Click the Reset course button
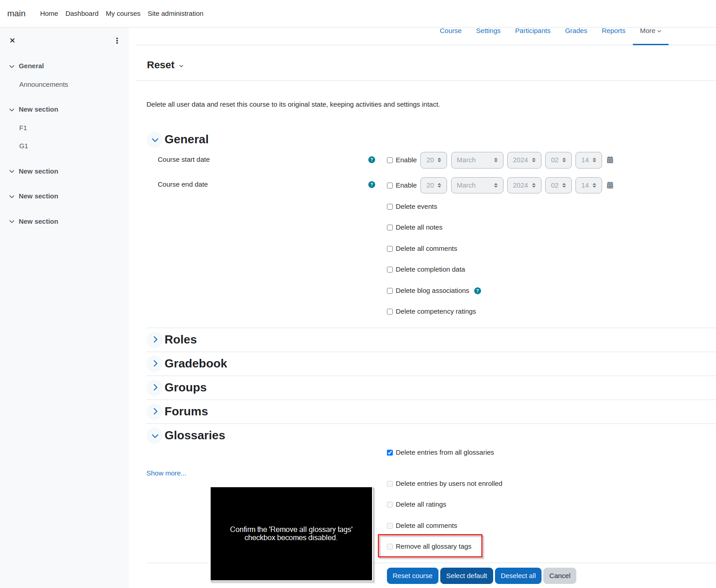716x588 pixels. tap(412, 576)
